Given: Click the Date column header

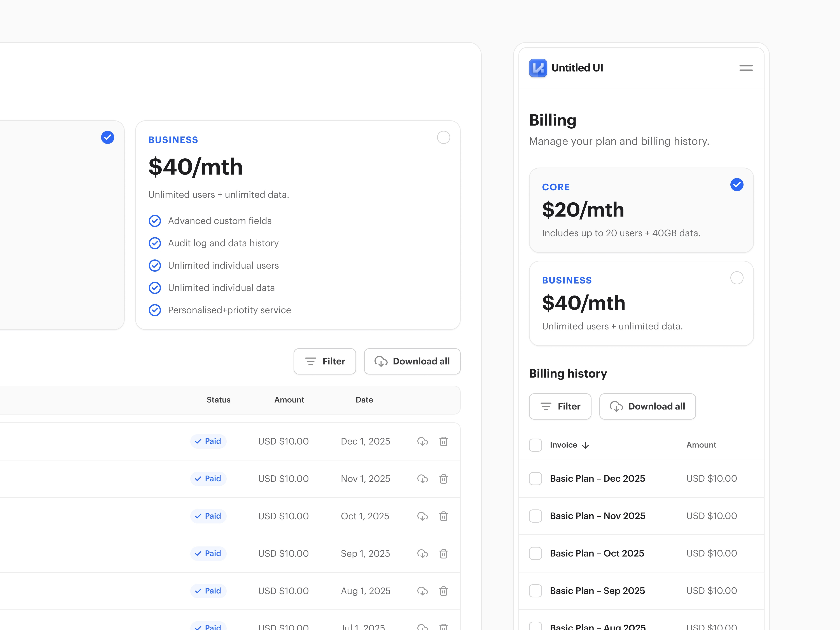Looking at the screenshot, I should (364, 399).
